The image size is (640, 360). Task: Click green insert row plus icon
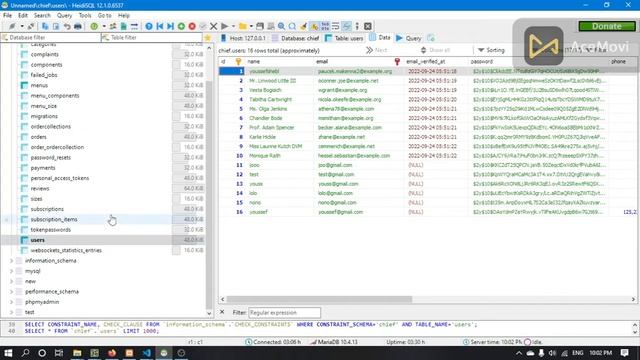coord(181,26)
